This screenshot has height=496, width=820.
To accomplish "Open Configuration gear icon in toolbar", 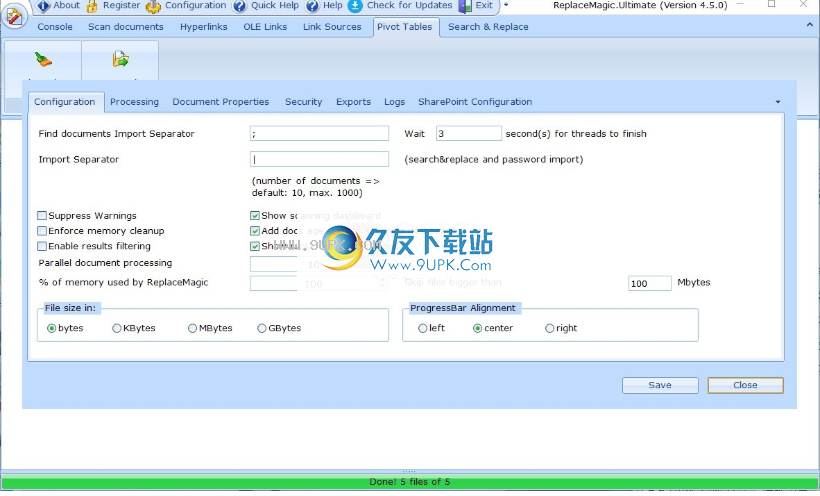I will click(153, 6).
